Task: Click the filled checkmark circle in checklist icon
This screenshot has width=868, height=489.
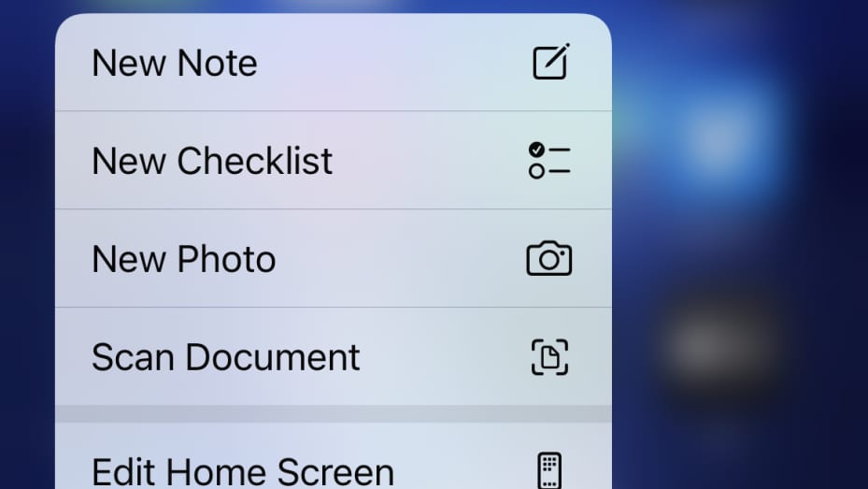Action: [536, 150]
